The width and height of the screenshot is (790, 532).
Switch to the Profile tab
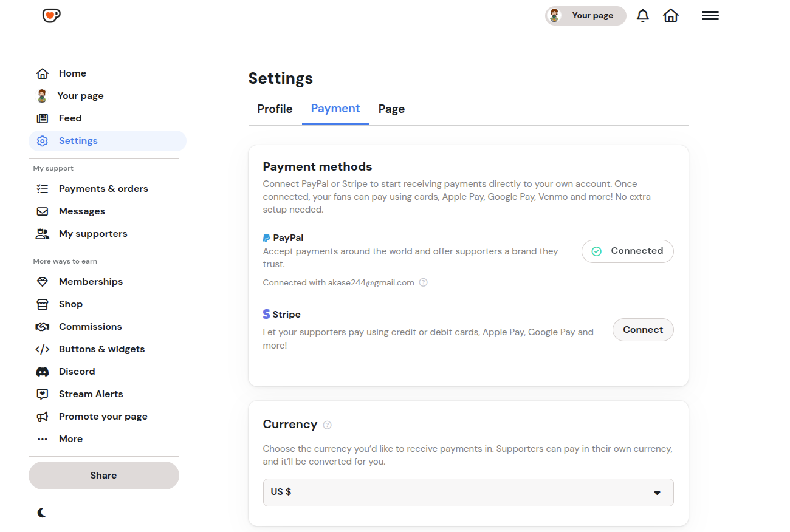[275, 109]
